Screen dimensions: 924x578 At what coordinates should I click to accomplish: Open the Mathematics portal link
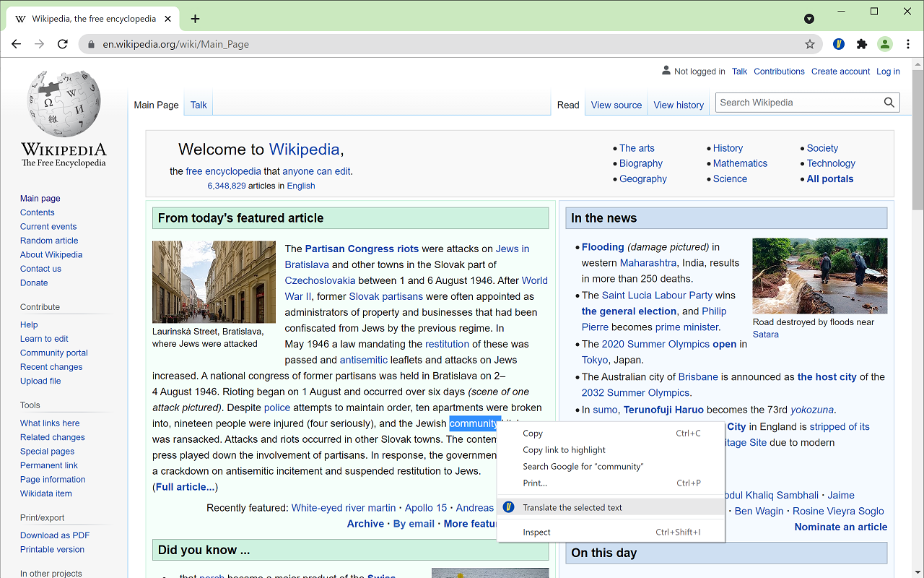[x=740, y=163]
